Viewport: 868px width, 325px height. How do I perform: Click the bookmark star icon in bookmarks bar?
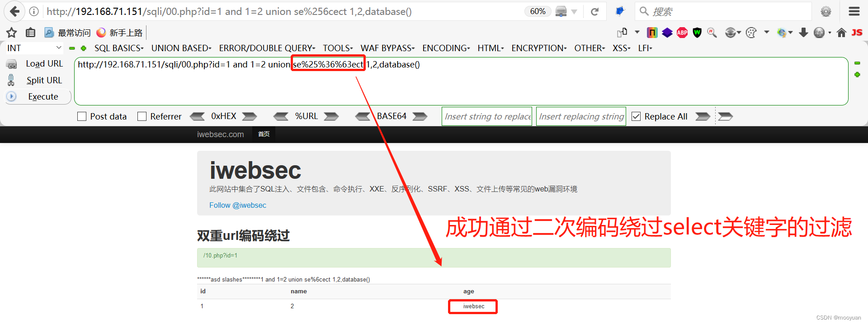coord(12,33)
